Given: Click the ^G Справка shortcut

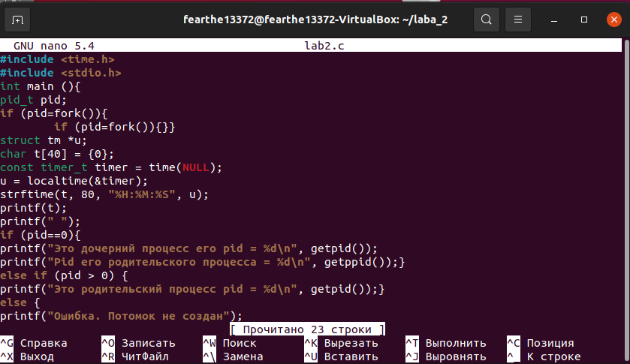Looking at the screenshot, I should coord(34,343).
